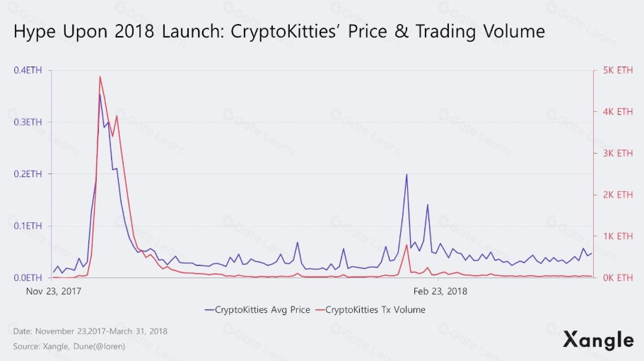Select the 2K ETH right axis label
The image size is (644, 361).
pos(618,195)
